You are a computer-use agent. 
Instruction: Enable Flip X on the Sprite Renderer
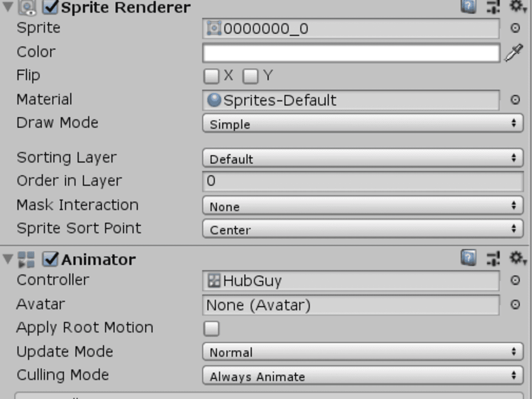click(x=211, y=76)
